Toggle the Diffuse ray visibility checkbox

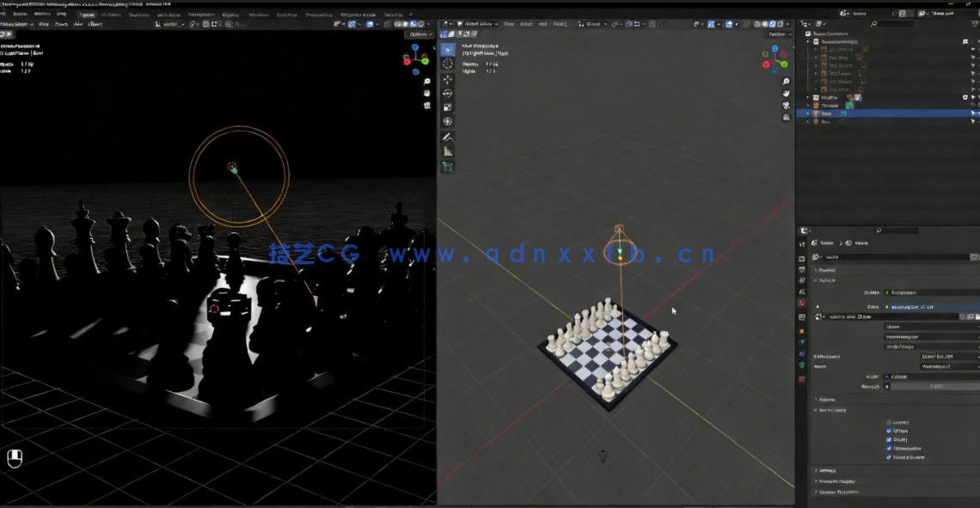point(889,431)
